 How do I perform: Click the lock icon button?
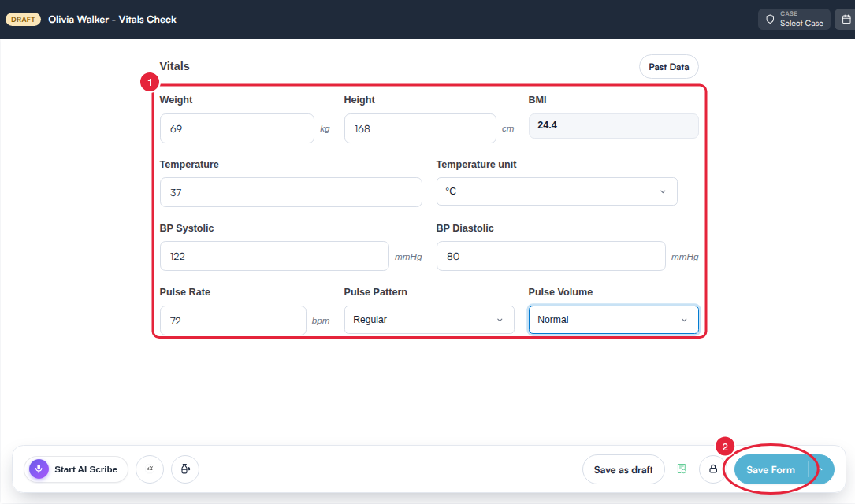point(712,469)
